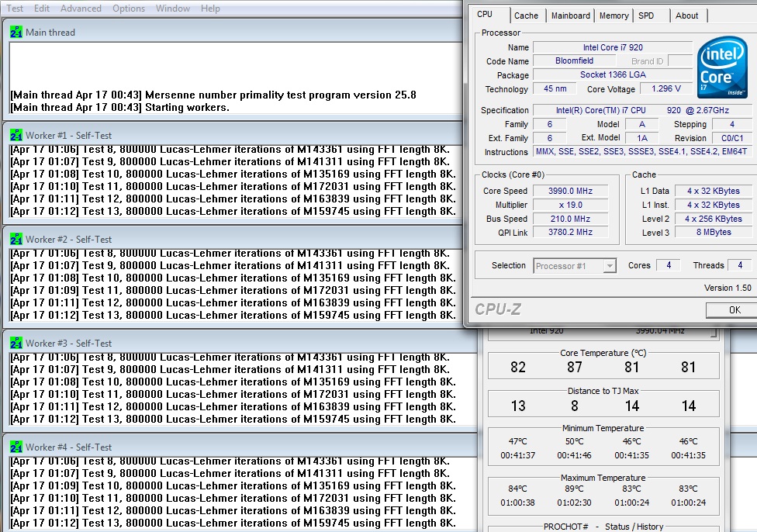Screen dimensions: 757x532
Task: Click the Bus Speed value 210.0 MHz
Action: coord(570,219)
